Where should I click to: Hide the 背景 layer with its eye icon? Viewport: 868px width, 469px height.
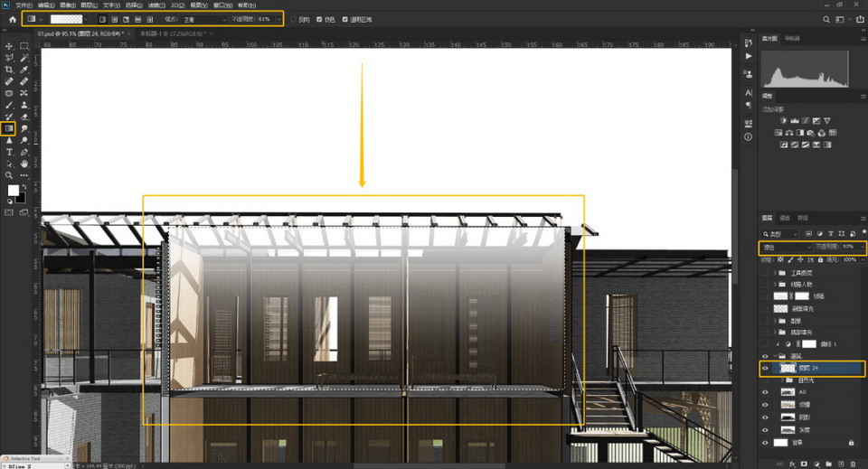pyautogui.click(x=766, y=443)
